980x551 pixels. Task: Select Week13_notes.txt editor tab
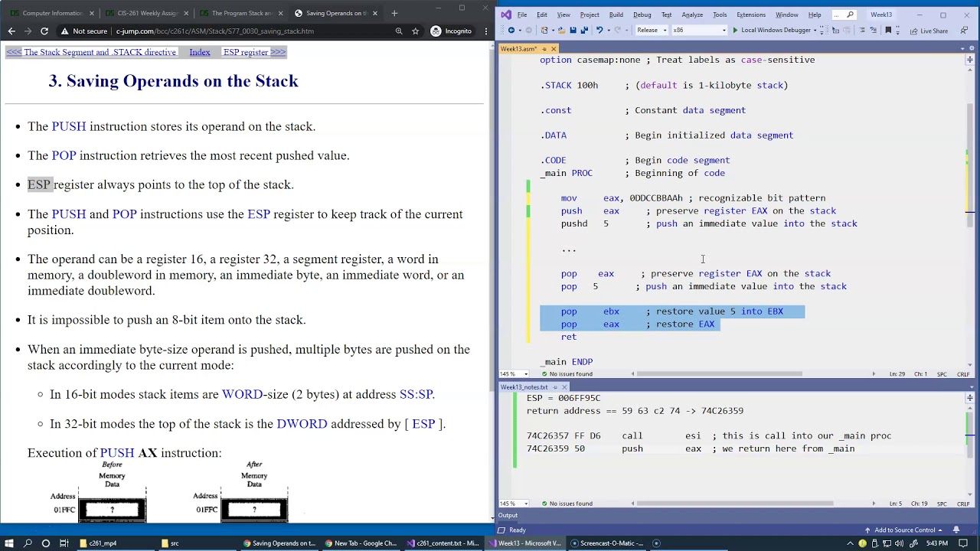click(524, 387)
